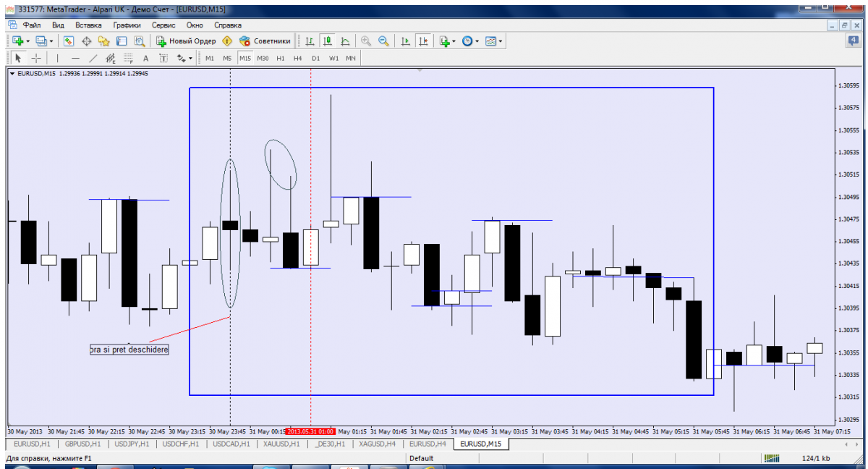Click the red 2013.05.31 01:00 time marker
868x469 pixels.
pyautogui.click(x=310, y=431)
